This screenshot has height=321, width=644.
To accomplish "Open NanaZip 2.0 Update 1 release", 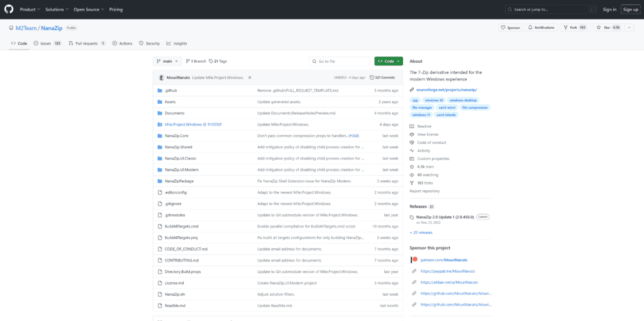I will 445,217.
